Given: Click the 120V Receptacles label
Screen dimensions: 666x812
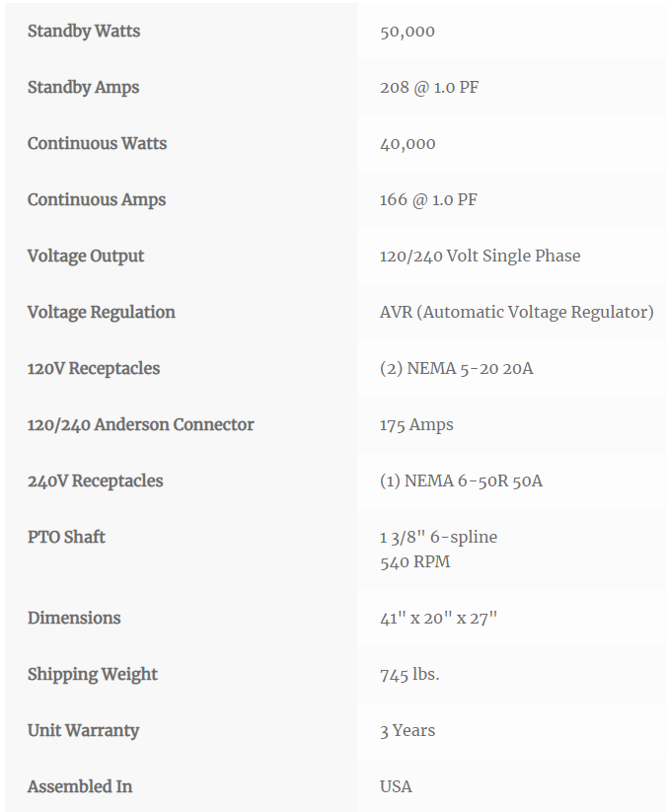Looking at the screenshot, I should (94, 369).
